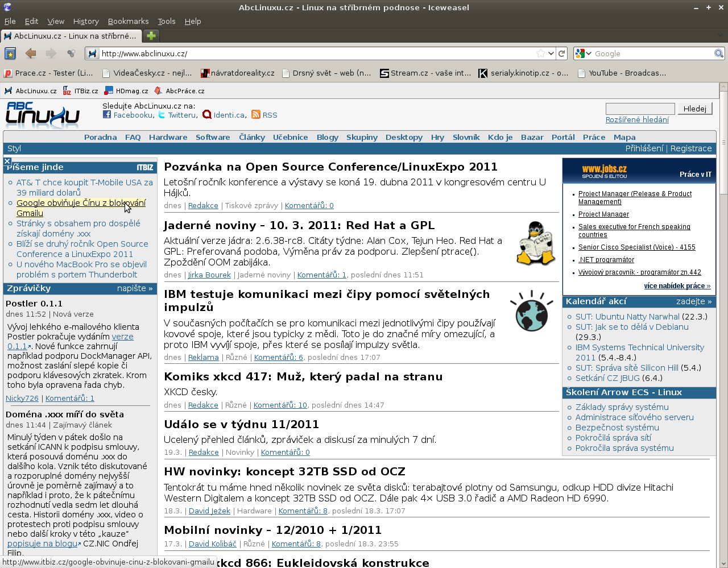728x568 pixels.
Task: Click scrollbar up arrow
Action: [723, 87]
